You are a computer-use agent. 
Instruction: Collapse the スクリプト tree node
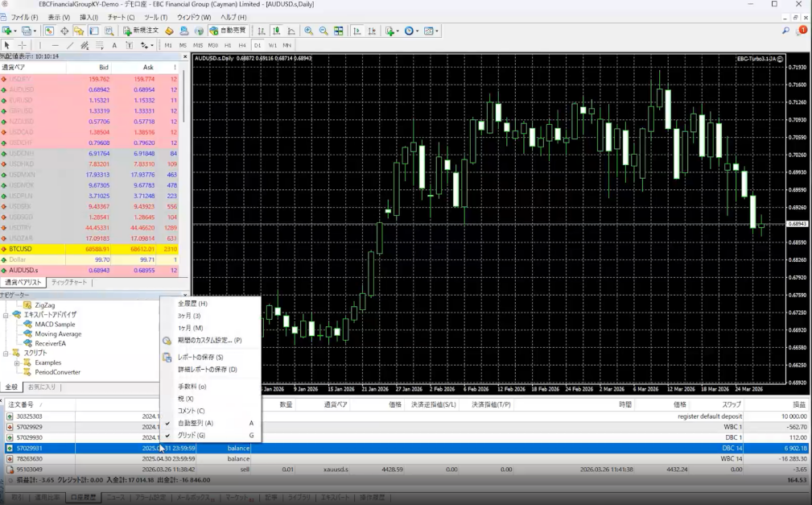point(6,353)
